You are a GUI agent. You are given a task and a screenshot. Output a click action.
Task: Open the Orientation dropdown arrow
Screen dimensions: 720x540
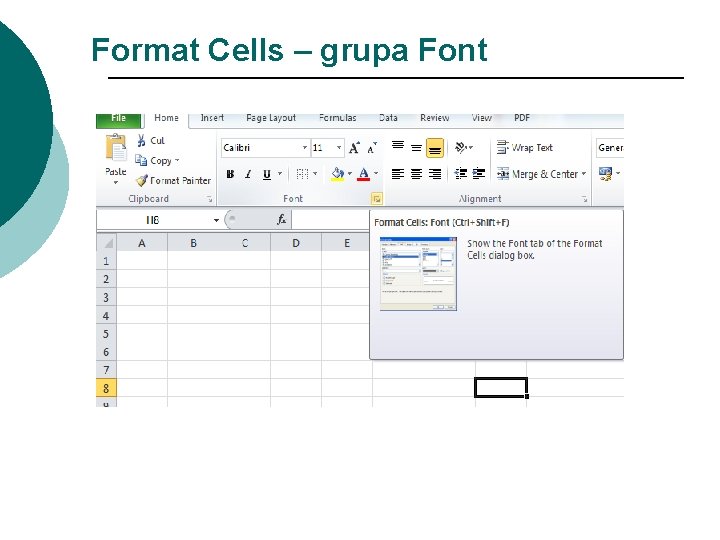(x=471, y=147)
